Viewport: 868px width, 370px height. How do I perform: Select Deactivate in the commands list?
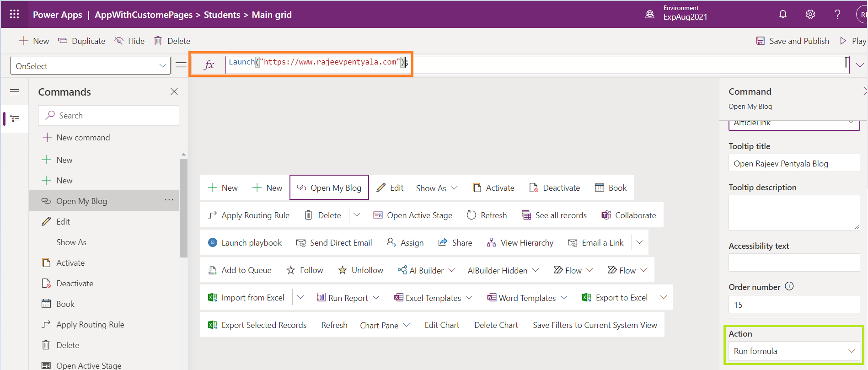point(75,284)
